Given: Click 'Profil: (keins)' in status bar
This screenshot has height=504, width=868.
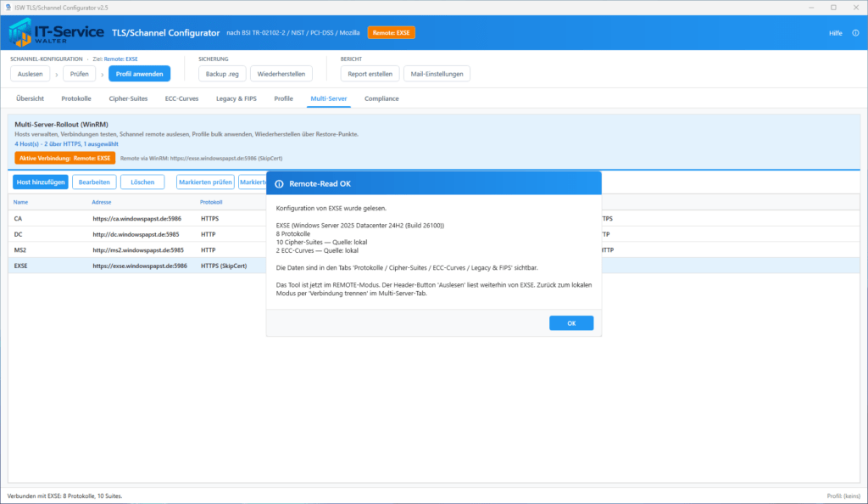Looking at the screenshot, I should (x=843, y=496).
